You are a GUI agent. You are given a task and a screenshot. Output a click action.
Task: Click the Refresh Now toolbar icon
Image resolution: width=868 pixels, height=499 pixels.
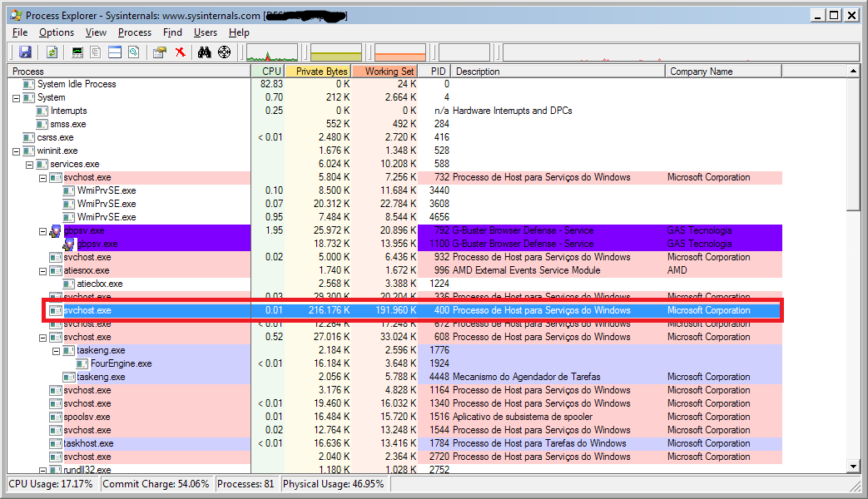tap(52, 52)
